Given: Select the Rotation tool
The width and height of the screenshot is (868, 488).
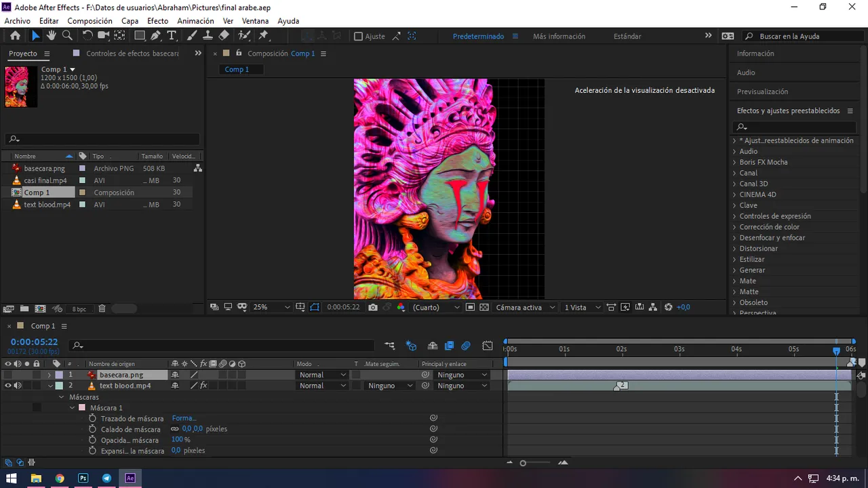Looking at the screenshot, I should click(87, 36).
